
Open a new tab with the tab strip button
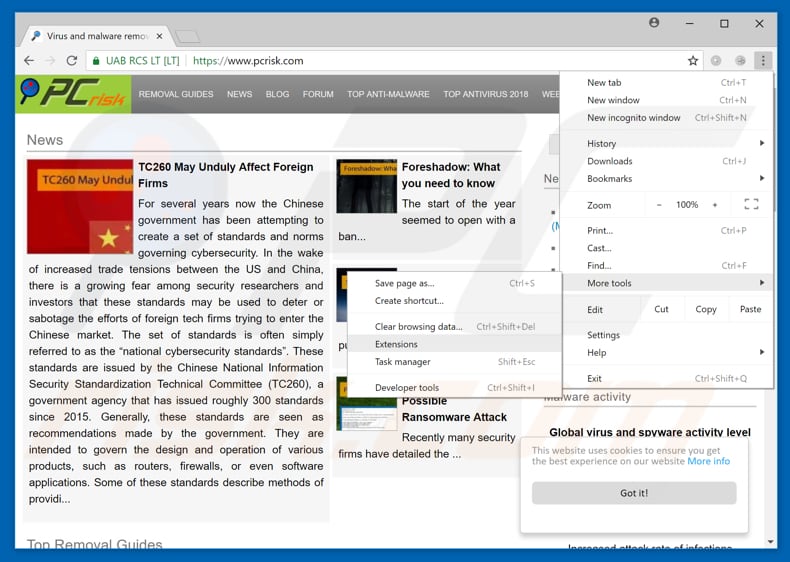pos(187,36)
